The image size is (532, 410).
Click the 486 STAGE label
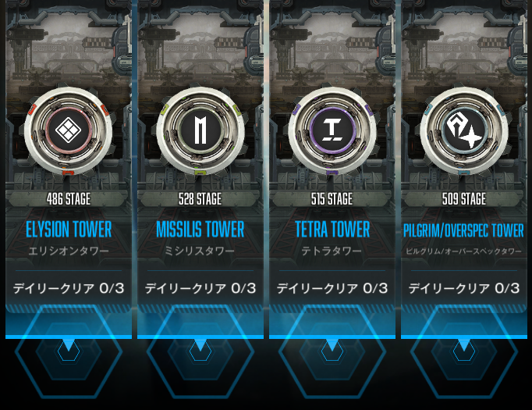coord(69,198)
